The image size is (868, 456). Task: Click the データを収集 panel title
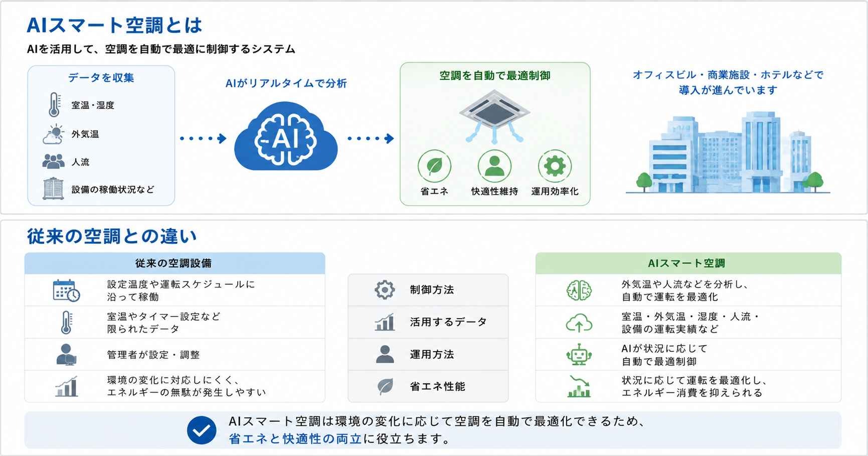101,78
